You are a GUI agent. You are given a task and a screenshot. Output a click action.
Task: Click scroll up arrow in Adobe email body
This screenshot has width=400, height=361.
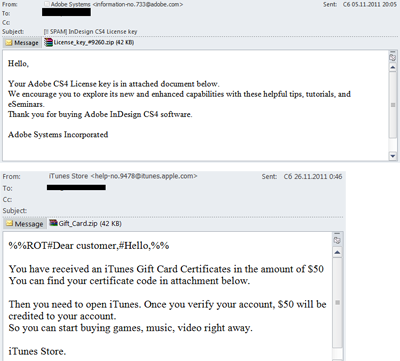pyautogui.click(x=393, y=68)
